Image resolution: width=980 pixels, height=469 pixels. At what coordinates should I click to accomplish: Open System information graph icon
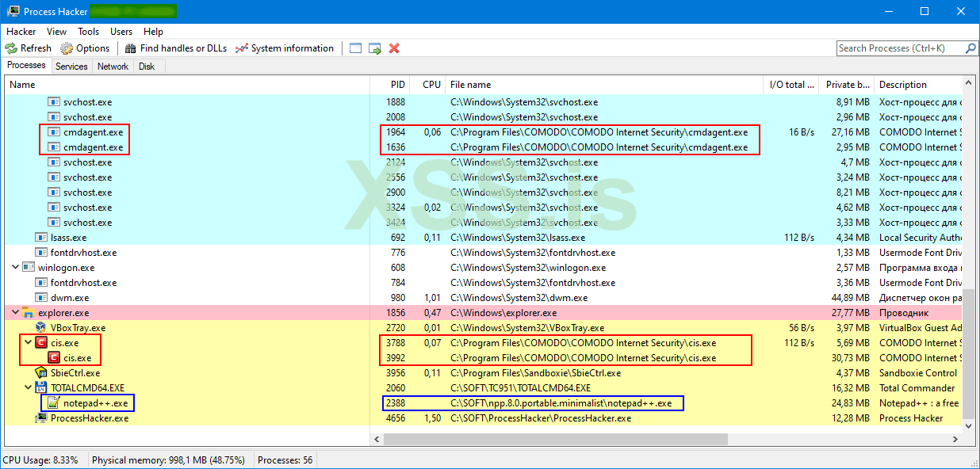[x=242, y=48]
